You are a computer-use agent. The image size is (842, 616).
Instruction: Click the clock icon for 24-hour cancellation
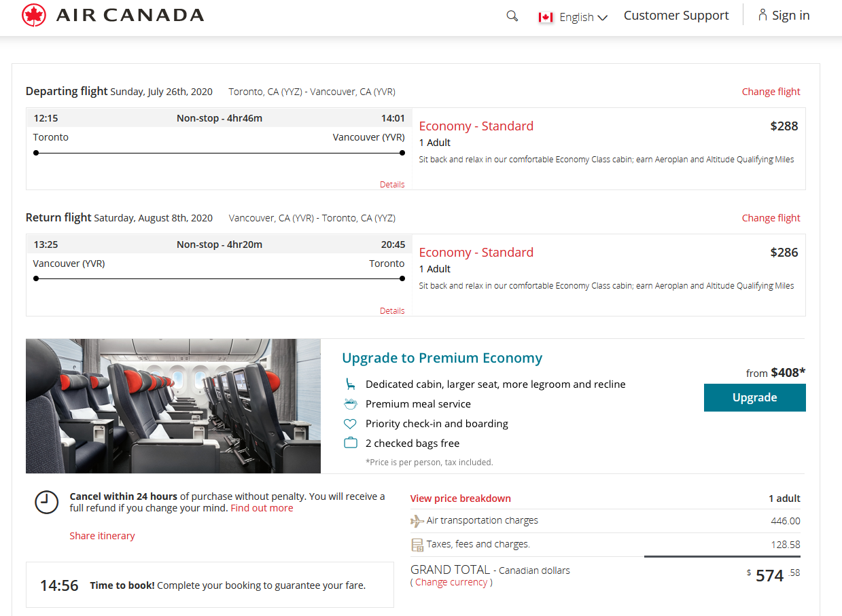pos(46,503)
